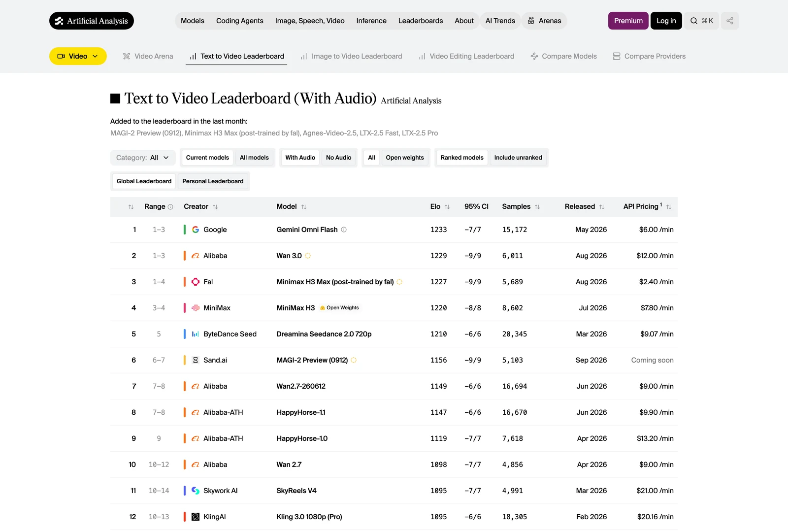Click the Skywork AI logo icon
The width and height of the screenshot is (788, 532).
[196, 491]
